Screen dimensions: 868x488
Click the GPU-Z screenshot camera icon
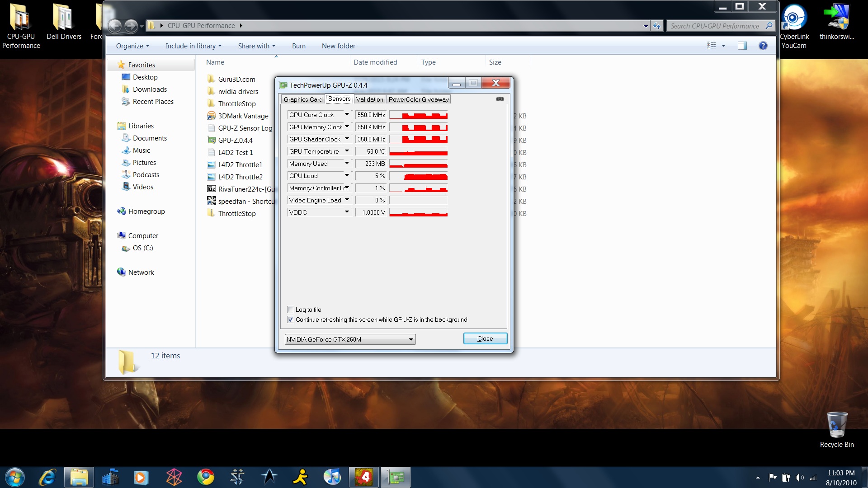(x=500, y=99)
